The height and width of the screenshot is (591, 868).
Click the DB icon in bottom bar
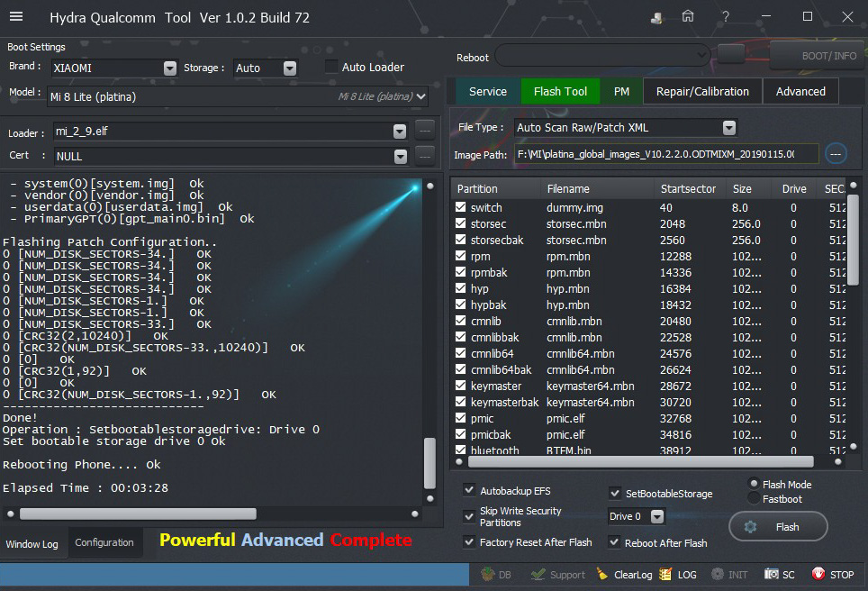pyautogui.click(x=496, y=575)
